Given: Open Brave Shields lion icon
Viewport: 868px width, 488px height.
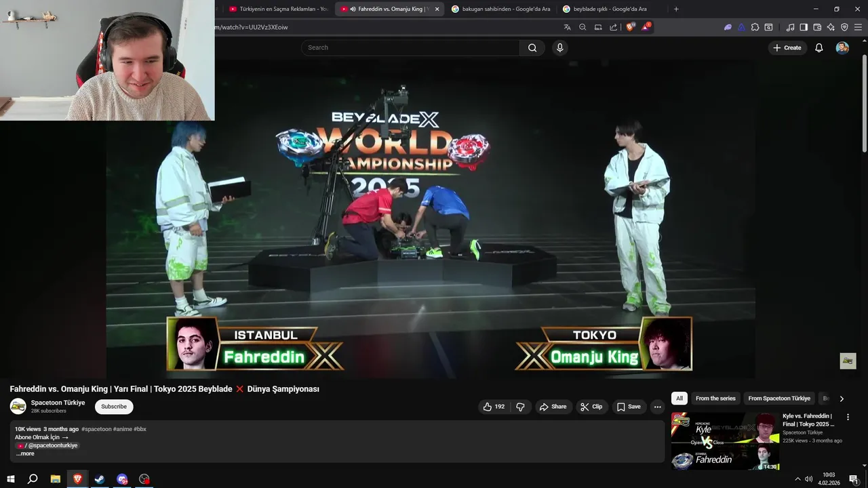Looking at the screenshot, I should (631, 27).
